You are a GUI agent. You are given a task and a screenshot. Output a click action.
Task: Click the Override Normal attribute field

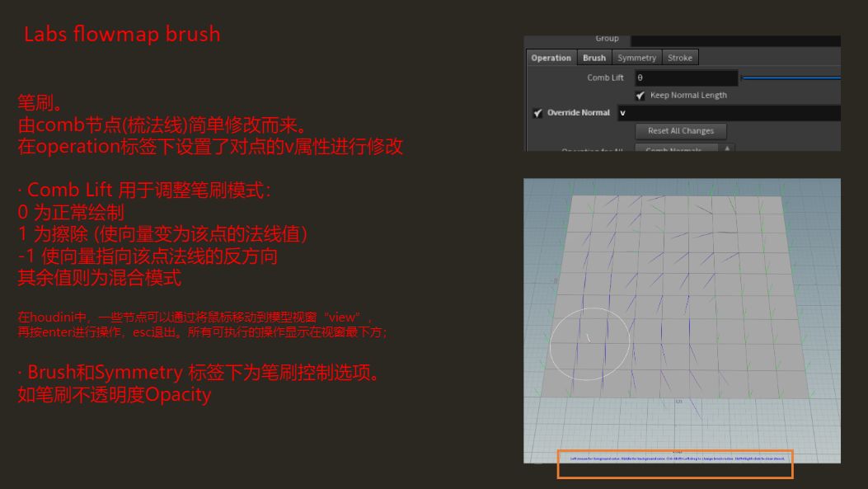click(729, 113)
